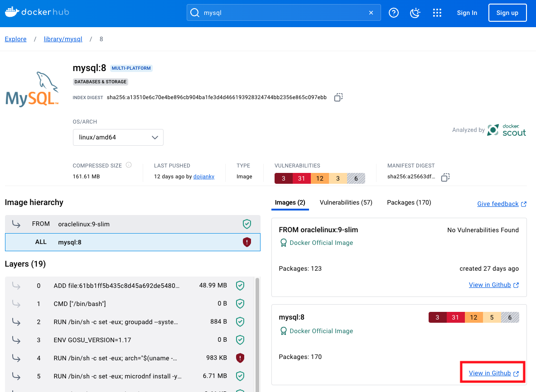Click the mysql search input field
The image size is (536, 392).
pyautogui.click(x=284, y=13)
